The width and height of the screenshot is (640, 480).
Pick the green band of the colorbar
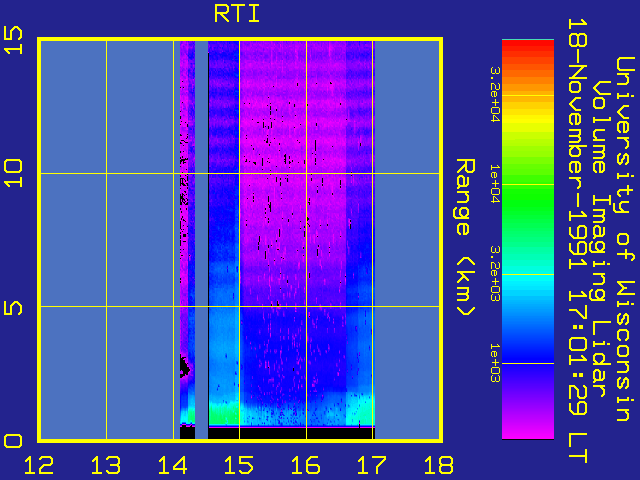(x=528, y=204)
